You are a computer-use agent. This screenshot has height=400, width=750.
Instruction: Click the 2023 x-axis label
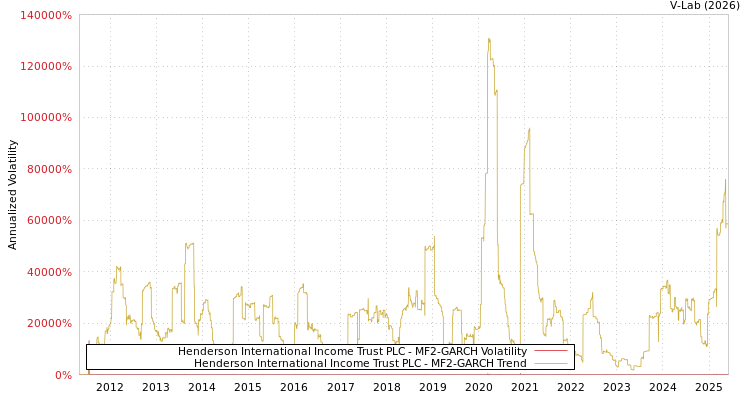pyautogui.click(x=617, y=387)
